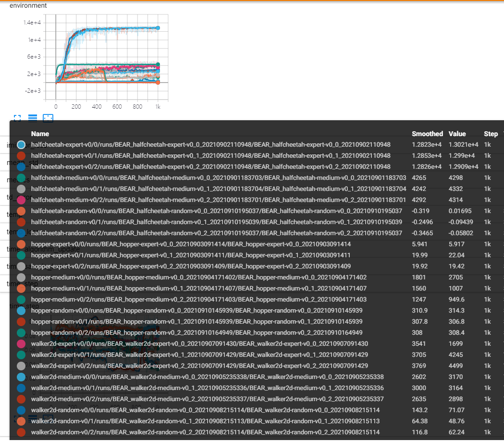Click the 'Value' column header in the tooltip
The image size is (504, 442).
457,134
